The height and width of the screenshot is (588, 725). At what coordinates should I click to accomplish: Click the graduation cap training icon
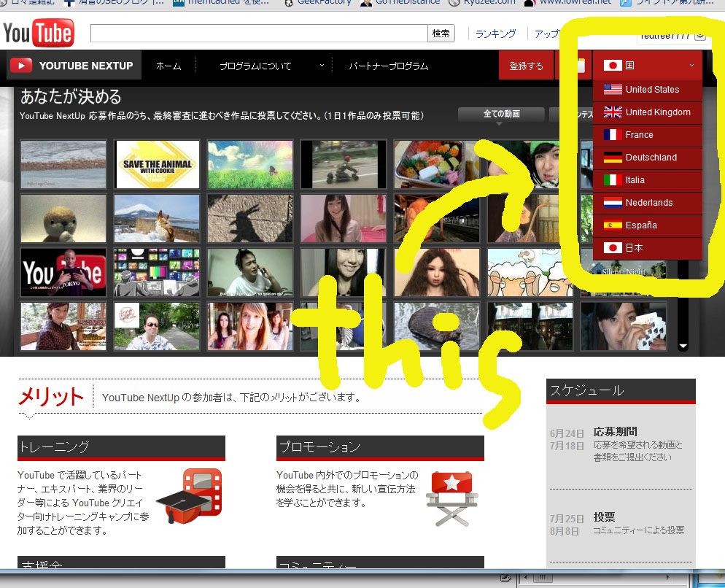click(x=190, y=496)
